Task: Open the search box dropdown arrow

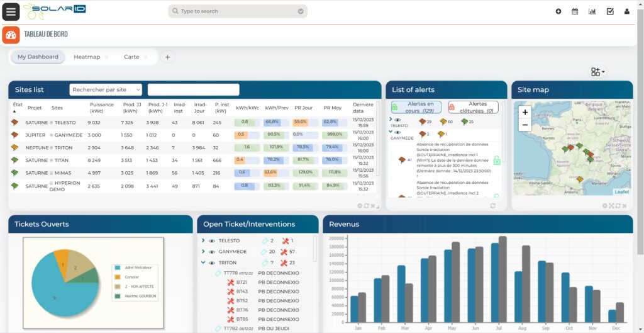Action: pos(301,11)
